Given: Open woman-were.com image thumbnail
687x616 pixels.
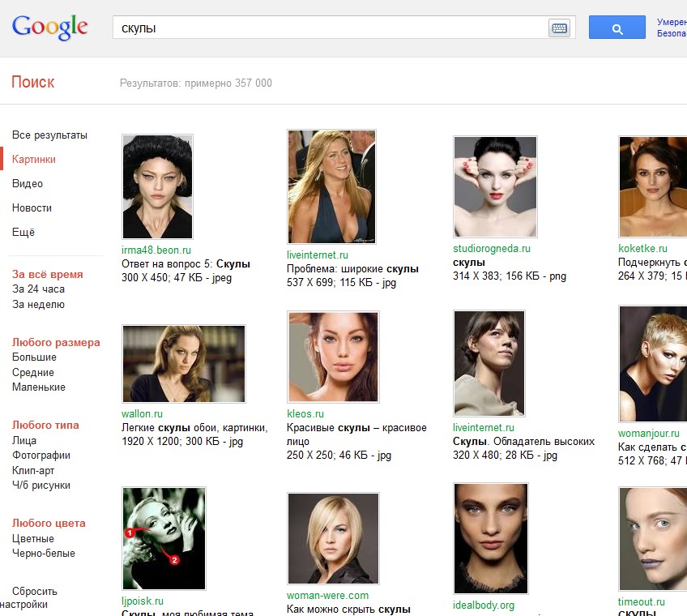Looking at the screenshot, I should (333, 538).
